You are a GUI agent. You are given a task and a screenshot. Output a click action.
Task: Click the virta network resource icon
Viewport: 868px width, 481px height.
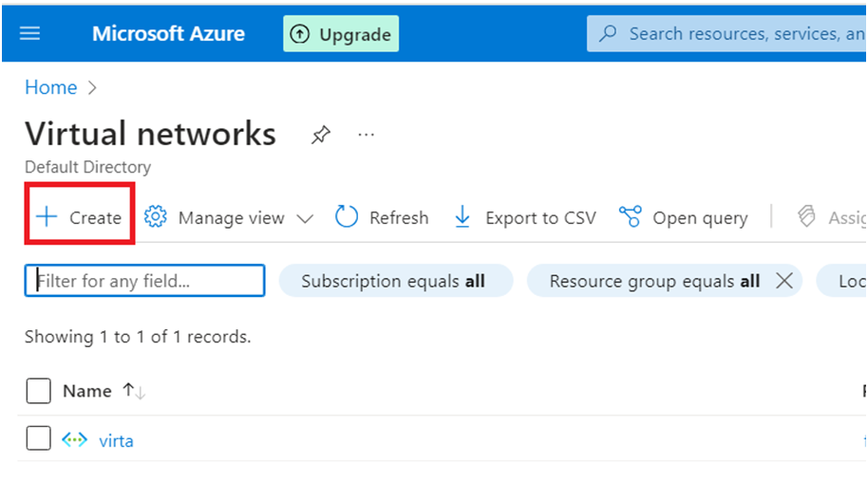pos(74,440)
